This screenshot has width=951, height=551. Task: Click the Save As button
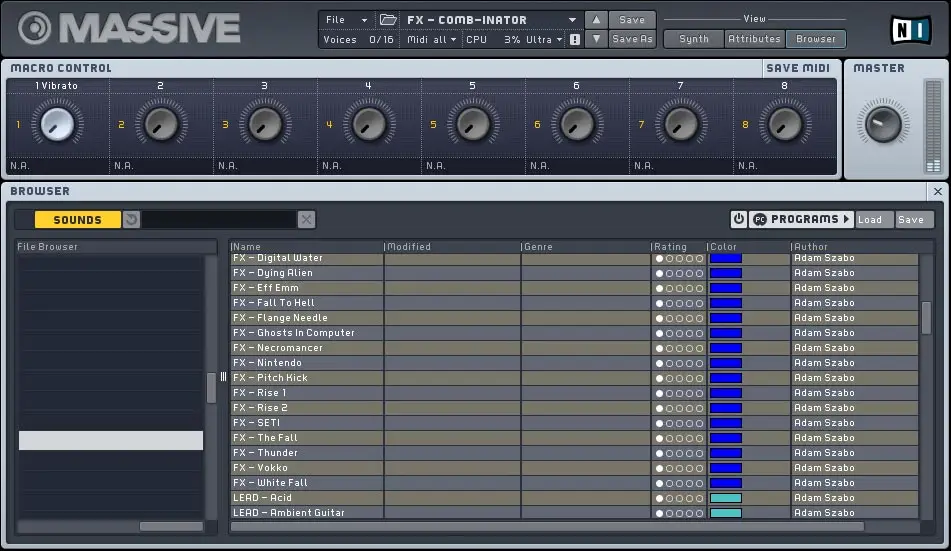(632, 39)
